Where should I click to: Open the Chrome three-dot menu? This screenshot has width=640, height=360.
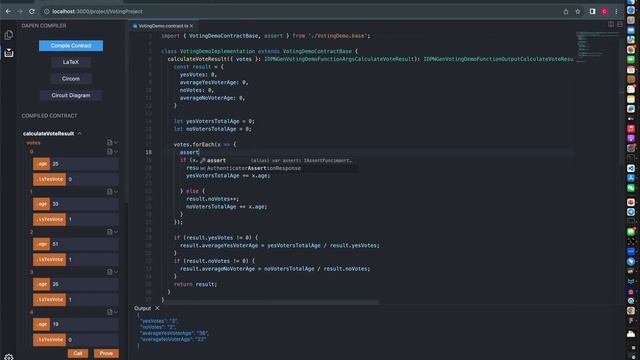[x=616, y=11]
